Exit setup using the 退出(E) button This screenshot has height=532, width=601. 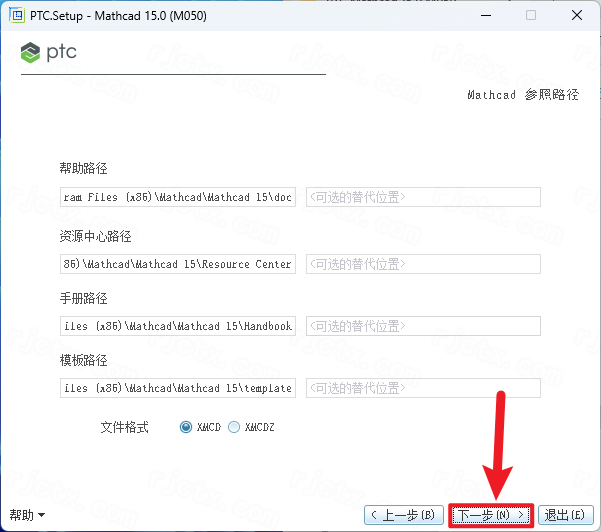[x=564, y=515]
